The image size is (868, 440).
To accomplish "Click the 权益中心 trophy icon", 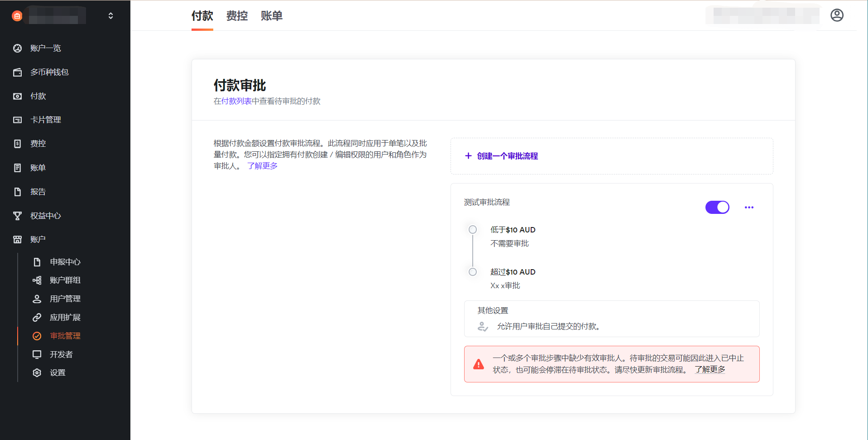I will (18, 216).
